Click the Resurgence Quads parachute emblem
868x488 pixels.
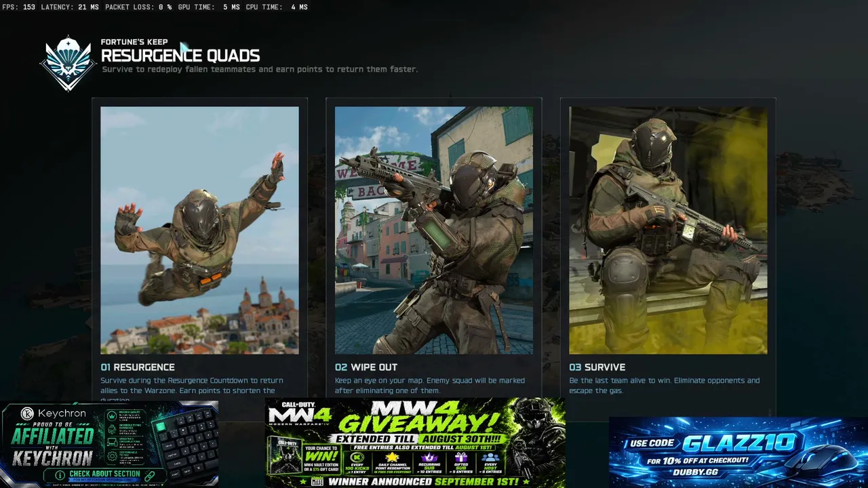click(x=68, y=62)
